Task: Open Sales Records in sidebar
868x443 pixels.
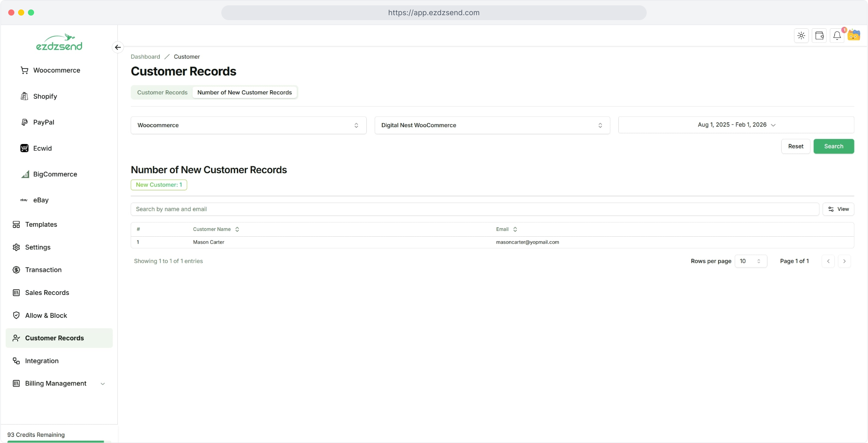Action: coord(47,292)
